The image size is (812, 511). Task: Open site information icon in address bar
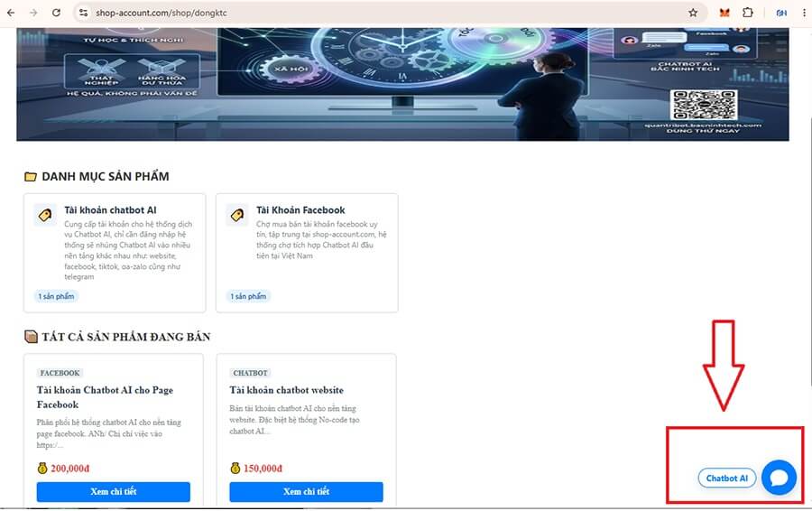[83, 13]
